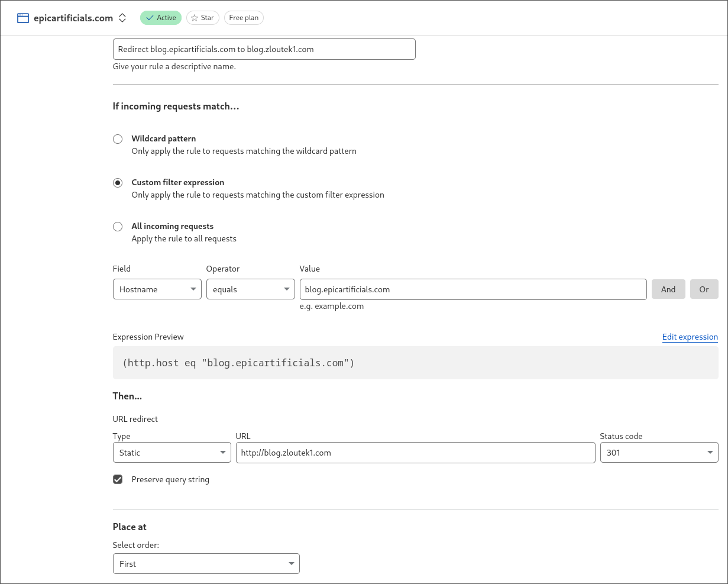Choose the All incoming requests radio
Screen dimensions: 728x584
coord(118,227)
